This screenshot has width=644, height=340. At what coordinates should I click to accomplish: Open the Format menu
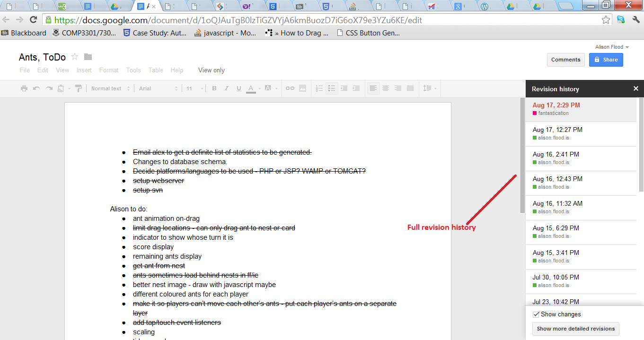[109, 70]
